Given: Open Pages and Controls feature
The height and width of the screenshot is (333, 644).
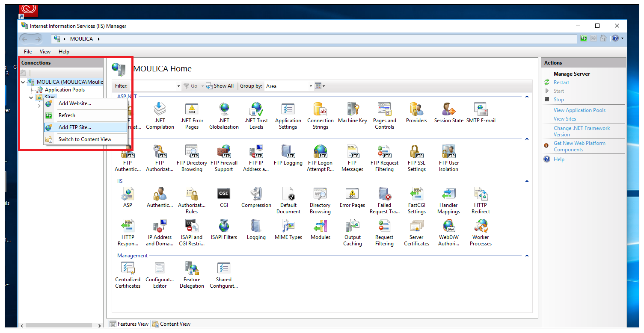Looking at the screenshot, I should pos(384,116).
